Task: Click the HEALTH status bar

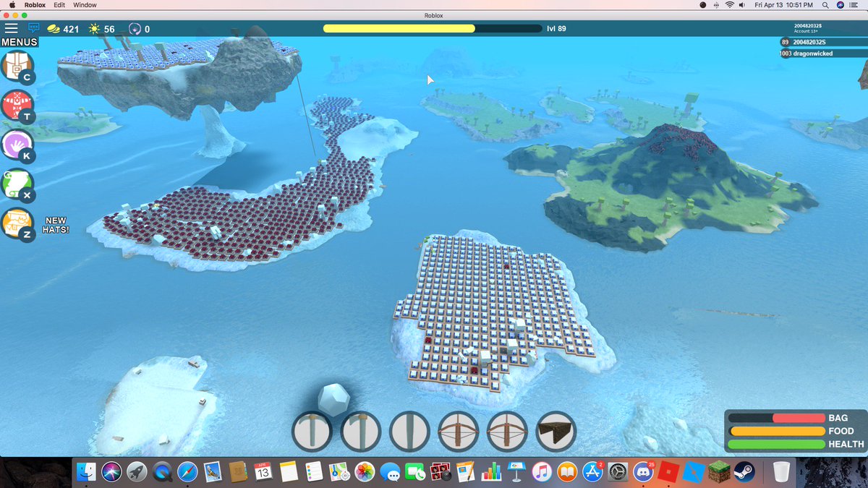Action: [776, 444]
